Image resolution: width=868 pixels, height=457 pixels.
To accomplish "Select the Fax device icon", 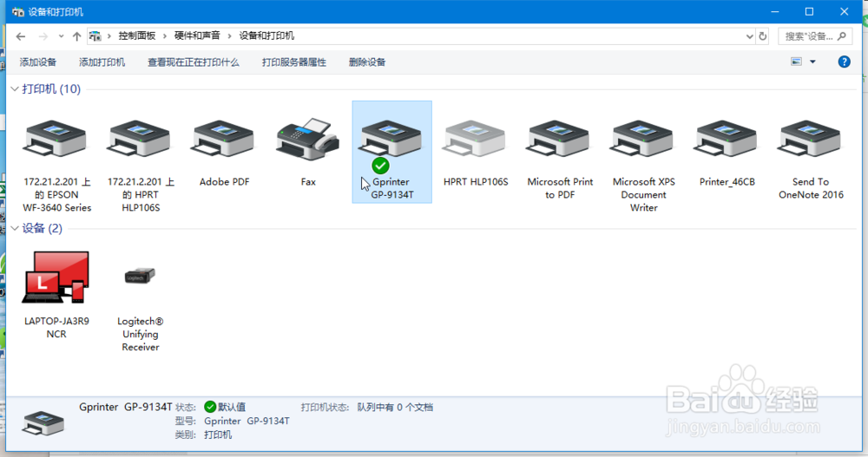I will click(x=308, y=139).
